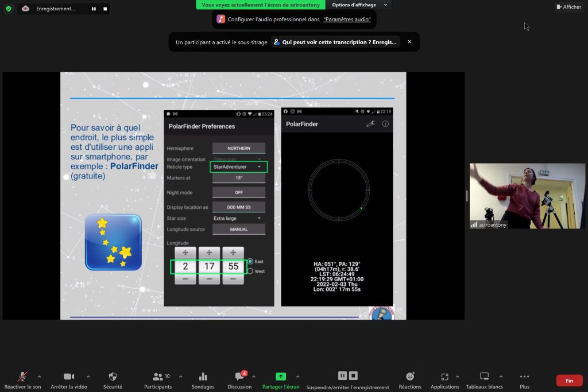Viewport: 588px width, 392px height.
Task: Open the Options d'affichage dropdown
Action: (x=359, y=5)
